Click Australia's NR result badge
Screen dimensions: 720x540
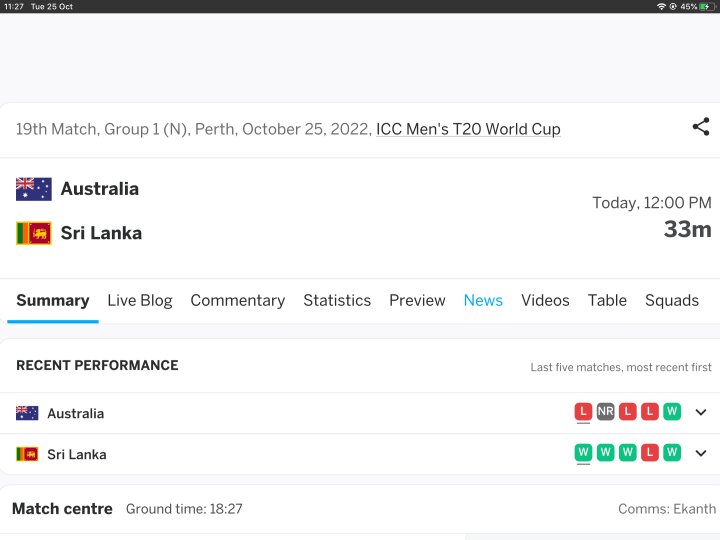605,412
